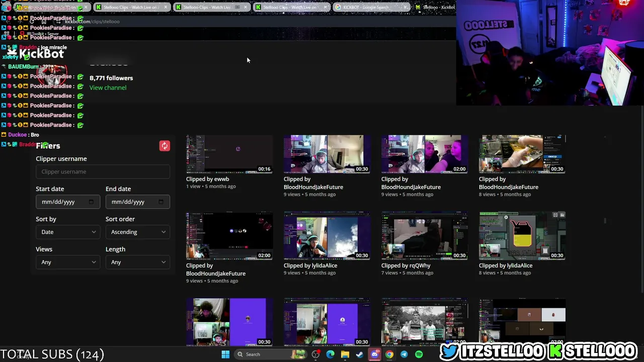Open Spotify from the taskbar
Image resolution: width=644 pixels, height=362 pixels.
(x=419, y=354)
